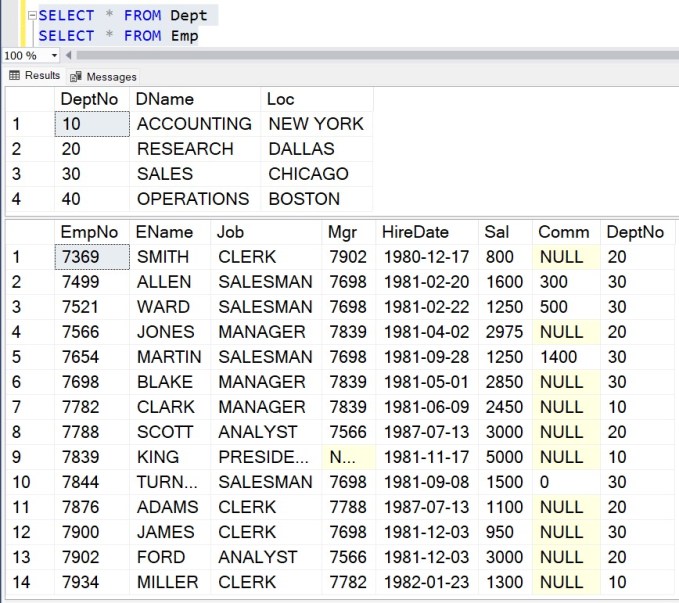Click the KING employee name cell
Screen dimensions: 679x603
coord(158,457)
